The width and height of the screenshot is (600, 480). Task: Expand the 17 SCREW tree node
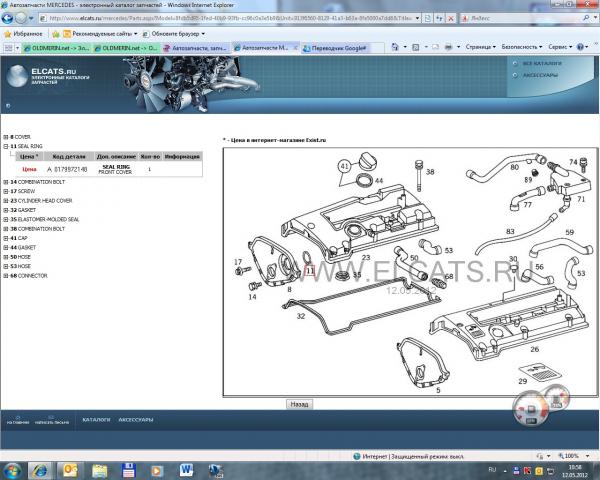6,191
